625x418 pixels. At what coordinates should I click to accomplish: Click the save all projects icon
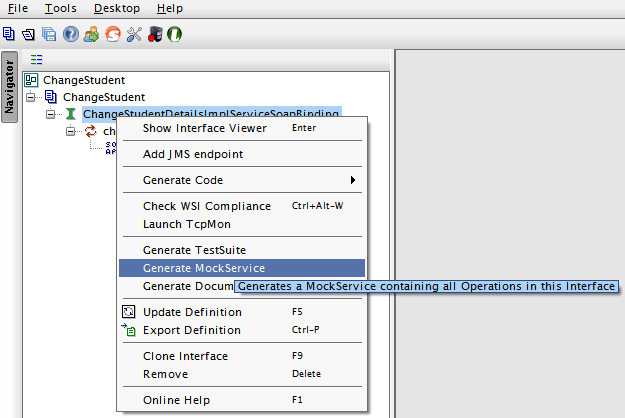tap(49, 33)
